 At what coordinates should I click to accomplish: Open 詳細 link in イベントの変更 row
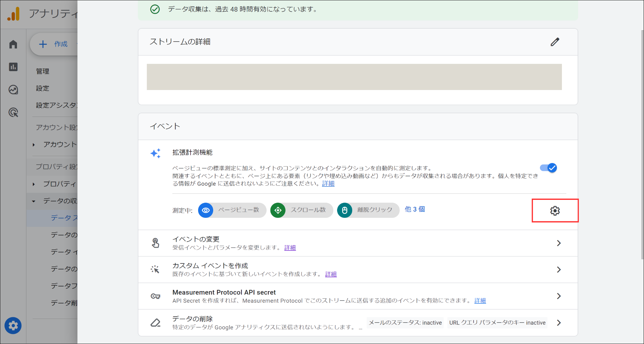pyautogui.click(x=290, y=248)
